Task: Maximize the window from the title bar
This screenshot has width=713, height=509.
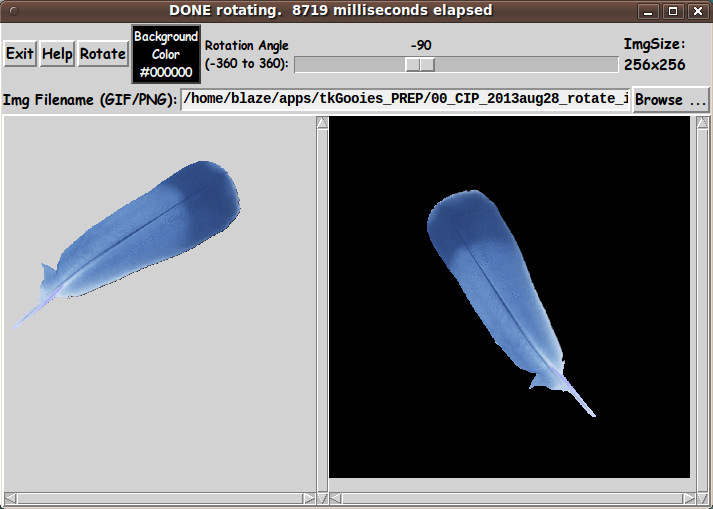Action: tap(672, 11)
